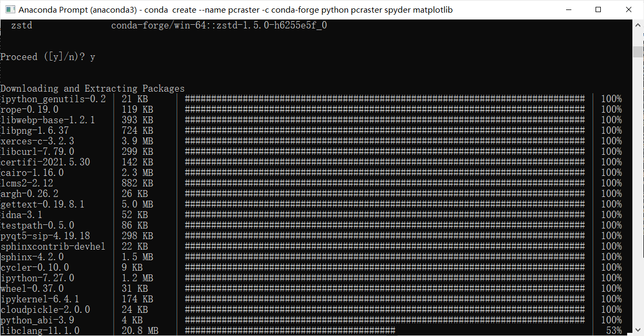
Task: Click the scrollbar down arrow
Action: [x=638, y=331]
